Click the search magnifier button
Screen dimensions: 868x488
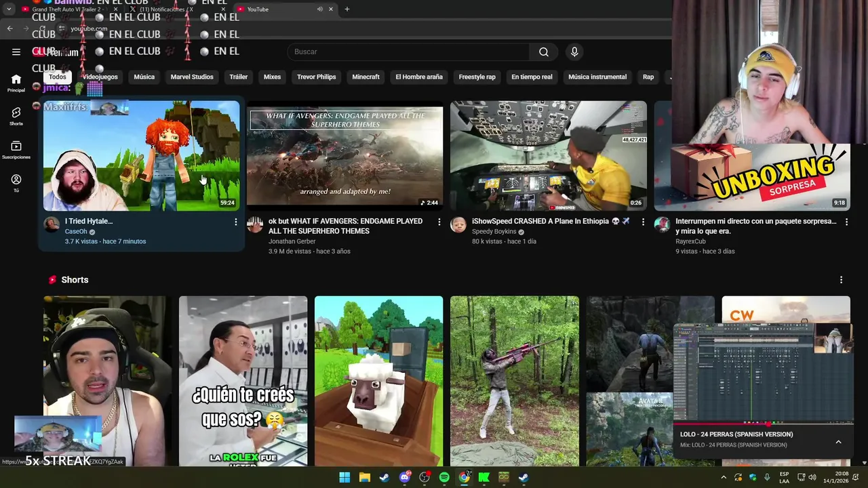(544, 52)
